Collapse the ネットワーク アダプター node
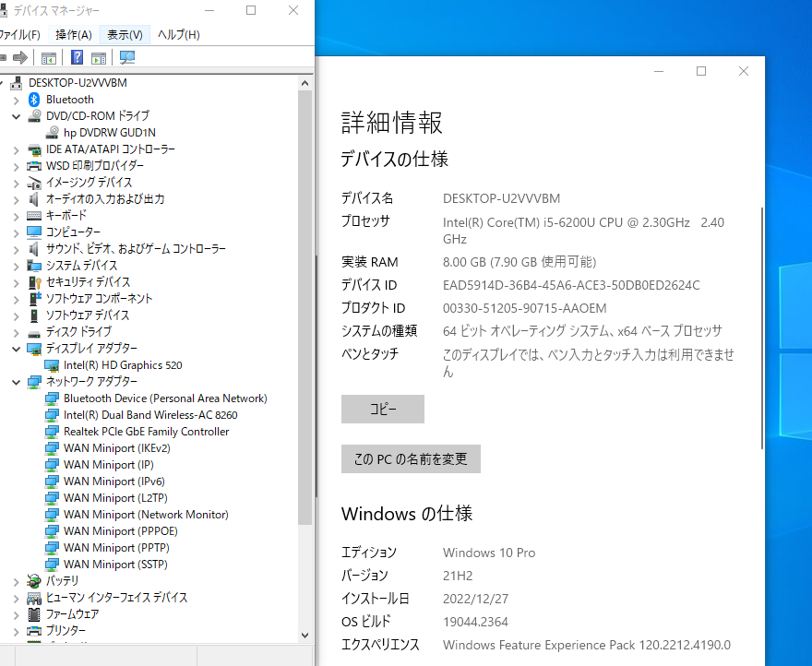This screenshot has width=812, height=666. (16, 382)
